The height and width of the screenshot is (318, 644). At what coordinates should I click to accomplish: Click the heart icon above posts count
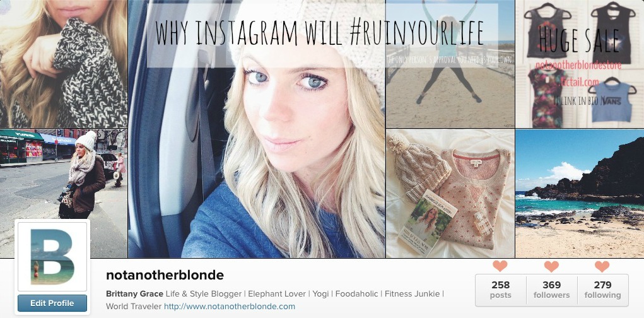[500, 266]
